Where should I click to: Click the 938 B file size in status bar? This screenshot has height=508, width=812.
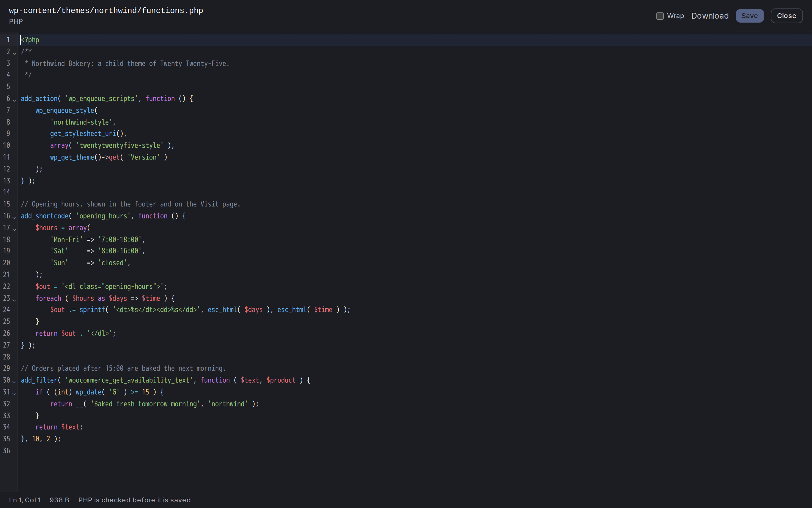(x=59, y=500)
